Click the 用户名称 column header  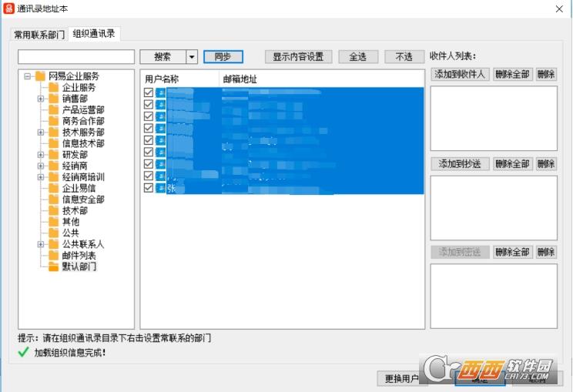coord(179,79)
